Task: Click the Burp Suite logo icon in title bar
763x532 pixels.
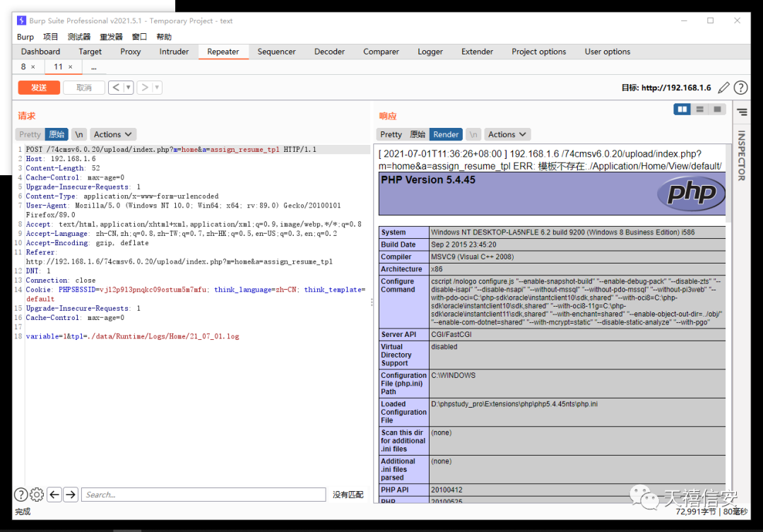Action: click(21, 20)
